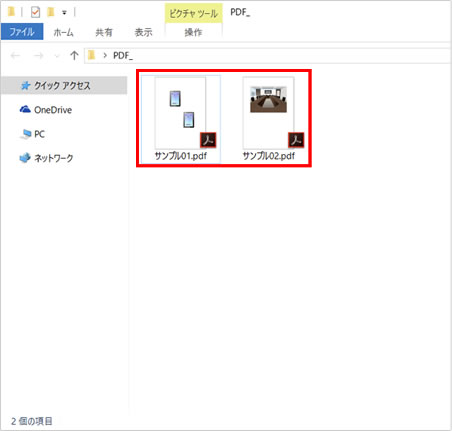Viewport: 452px width, 431px height.
Task: Click the Network icon in sidebar
Action: point(25,158)
